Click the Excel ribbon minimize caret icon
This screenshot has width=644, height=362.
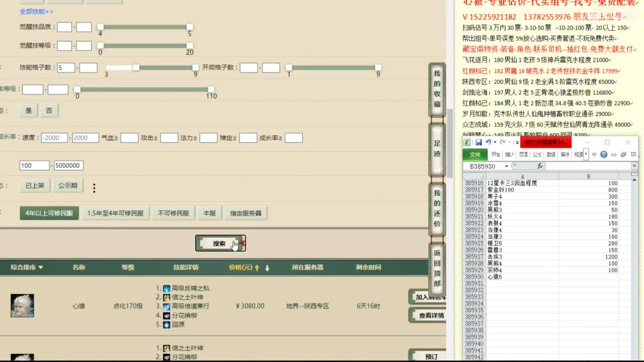pos(594,154)
